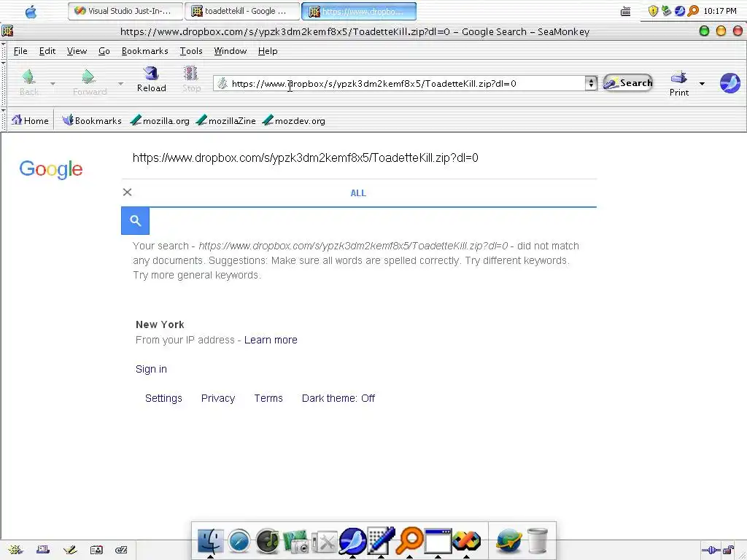Open SeaMonkey from the dock
747x560 pixels.
pyautogui.click(x=352, y=541)
